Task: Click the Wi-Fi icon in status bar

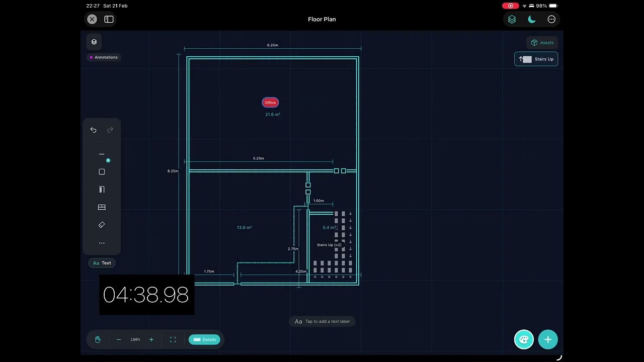Action: coord(525,6)
